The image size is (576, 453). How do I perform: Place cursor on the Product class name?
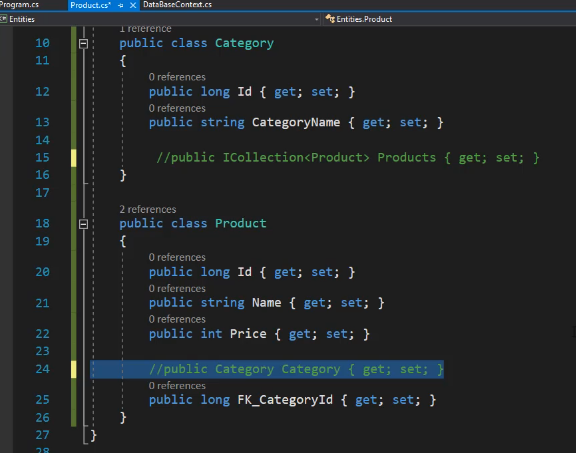[x=241, y=223]
